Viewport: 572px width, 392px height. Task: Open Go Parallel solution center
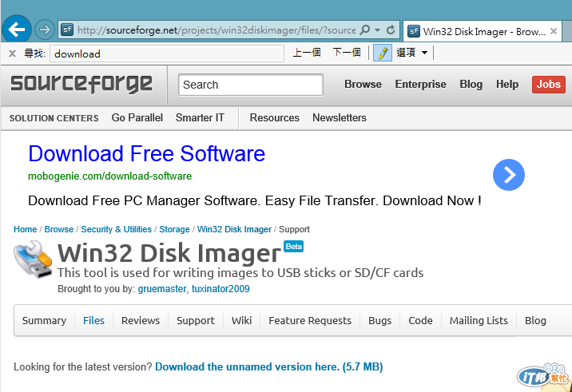137,118
